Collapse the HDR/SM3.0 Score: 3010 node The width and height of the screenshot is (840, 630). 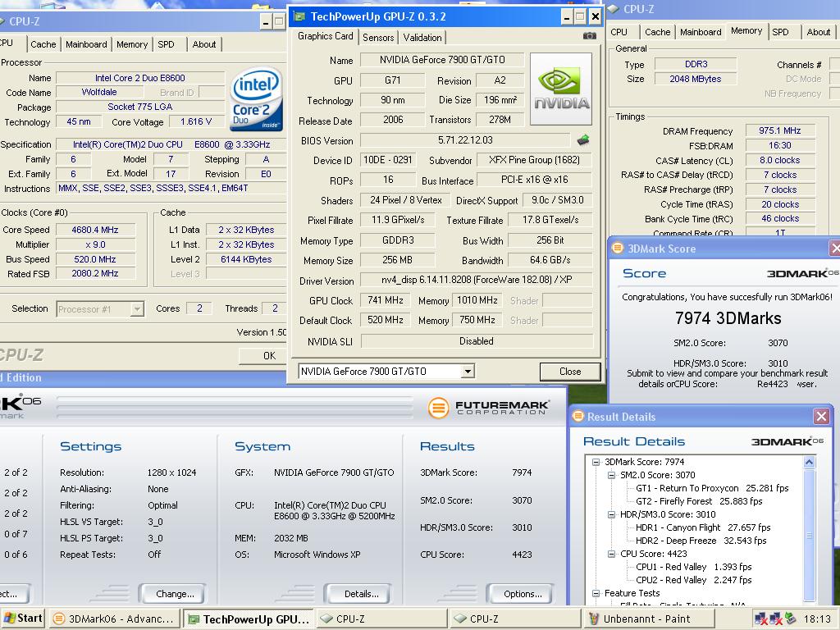(611, 514)
